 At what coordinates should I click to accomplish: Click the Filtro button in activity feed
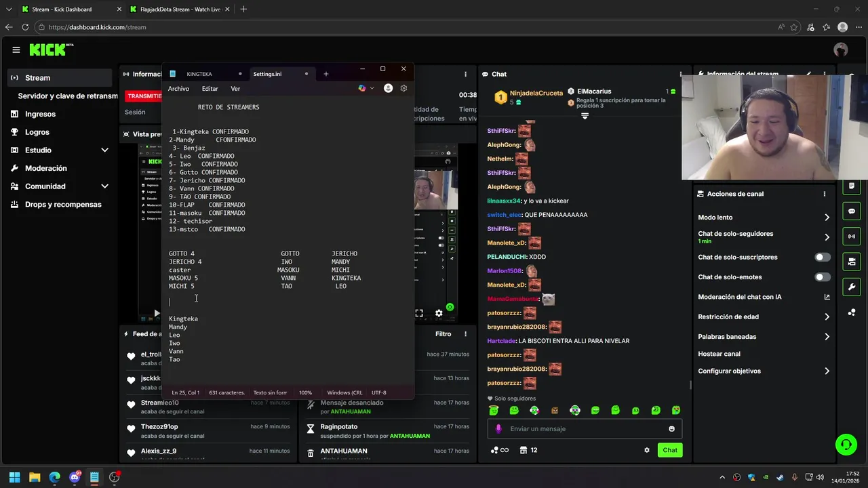(x=443, y=334)
